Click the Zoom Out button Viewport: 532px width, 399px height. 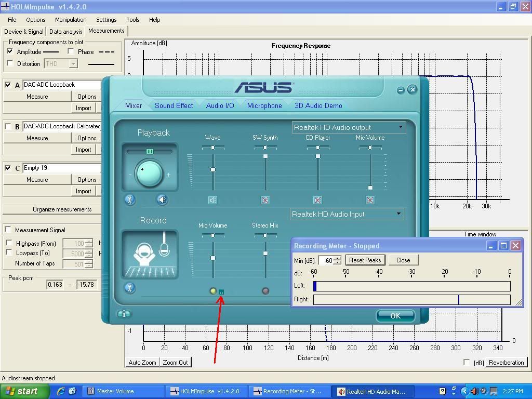coord(175,362)
